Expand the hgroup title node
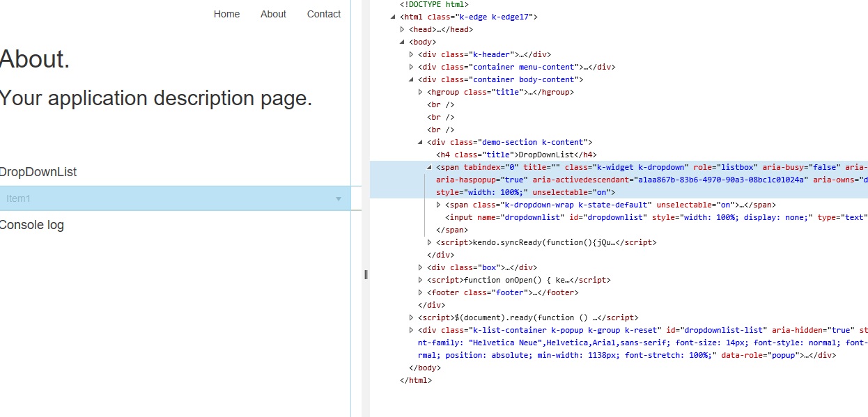 click(421, 92)
